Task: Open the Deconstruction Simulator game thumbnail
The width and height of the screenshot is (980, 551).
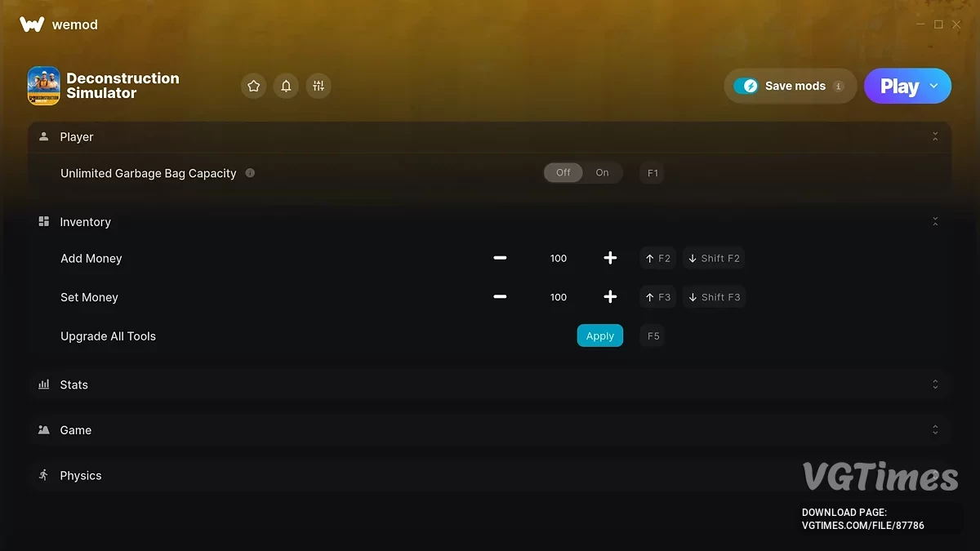Action: click(x=43, y=86)
